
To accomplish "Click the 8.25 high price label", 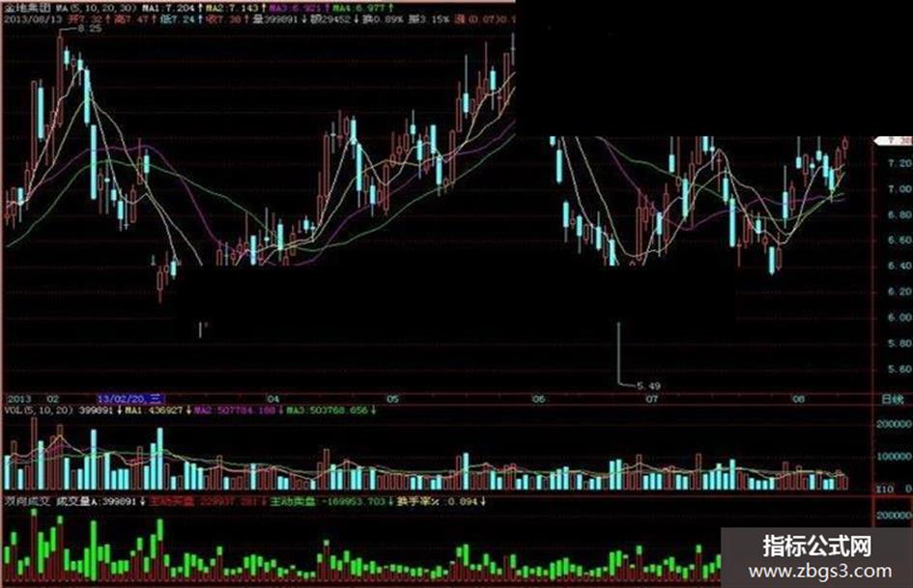I will 90,28.
